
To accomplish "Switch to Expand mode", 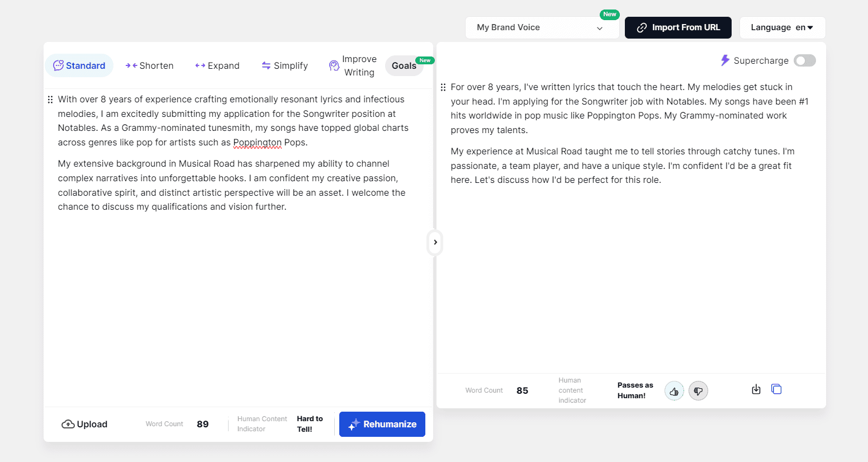I will [217, 65].
